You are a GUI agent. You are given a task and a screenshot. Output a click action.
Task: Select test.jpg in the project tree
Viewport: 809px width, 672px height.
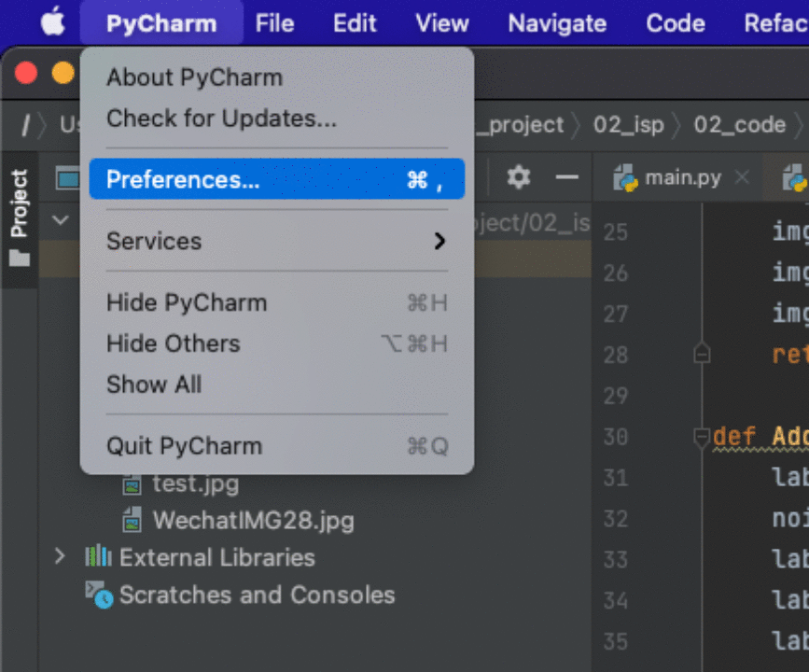196,484
